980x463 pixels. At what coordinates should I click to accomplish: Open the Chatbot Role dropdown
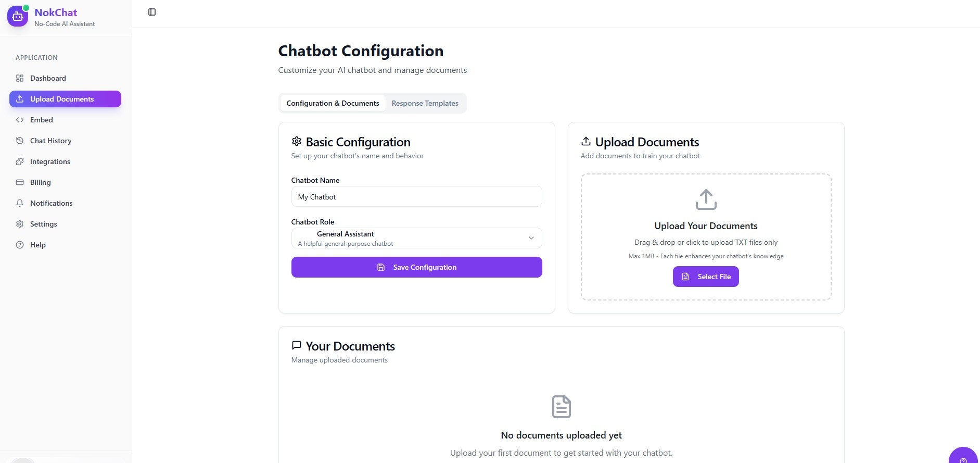[x=416, y=238]
